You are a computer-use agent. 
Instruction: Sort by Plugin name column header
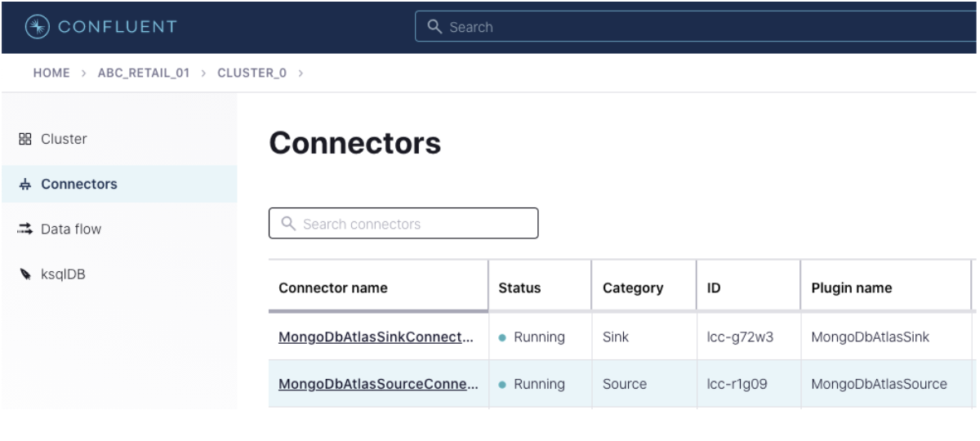(x=885, y=287)
